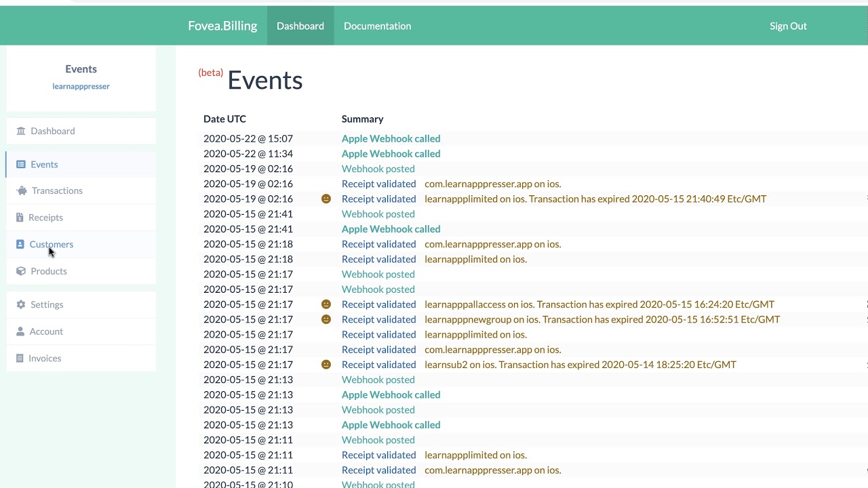This screenshot has height=488, width=868.
Task: Click the Products box icon
Action: click(x=21, y=271)
